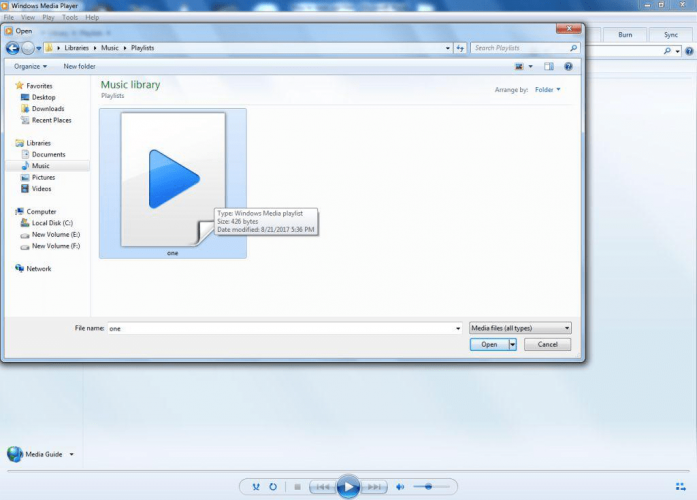This screenshot has width=697, height=500.
Task: Open the Play menu in Windows Media Player
Action: (x=48, y=17)
